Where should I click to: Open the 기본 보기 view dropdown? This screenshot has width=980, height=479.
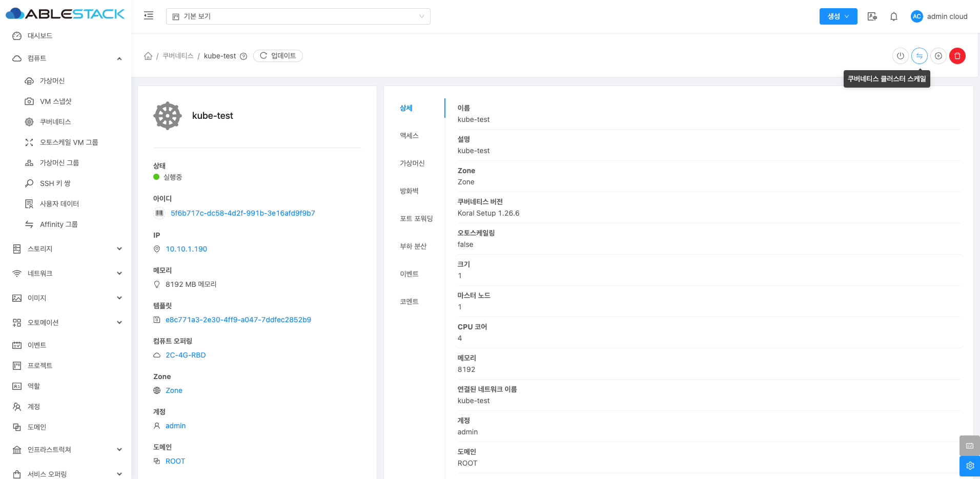tap(298, 16)
